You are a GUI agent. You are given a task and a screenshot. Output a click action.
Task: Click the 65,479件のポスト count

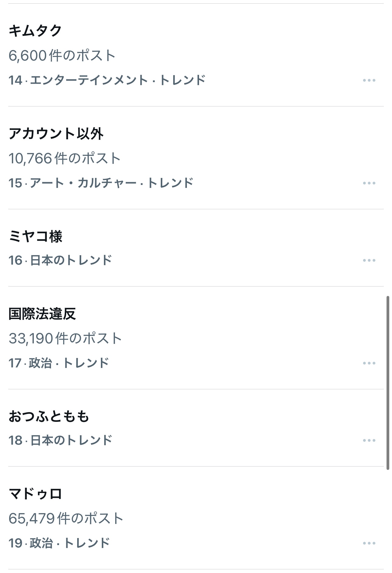66,519
